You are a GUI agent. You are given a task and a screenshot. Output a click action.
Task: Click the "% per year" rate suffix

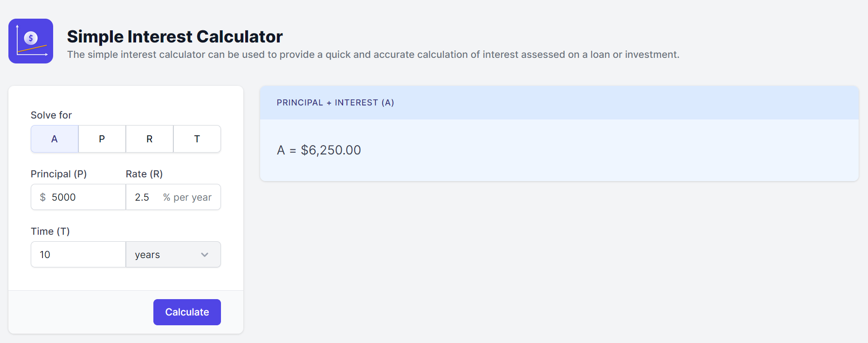tap(187, 197)
